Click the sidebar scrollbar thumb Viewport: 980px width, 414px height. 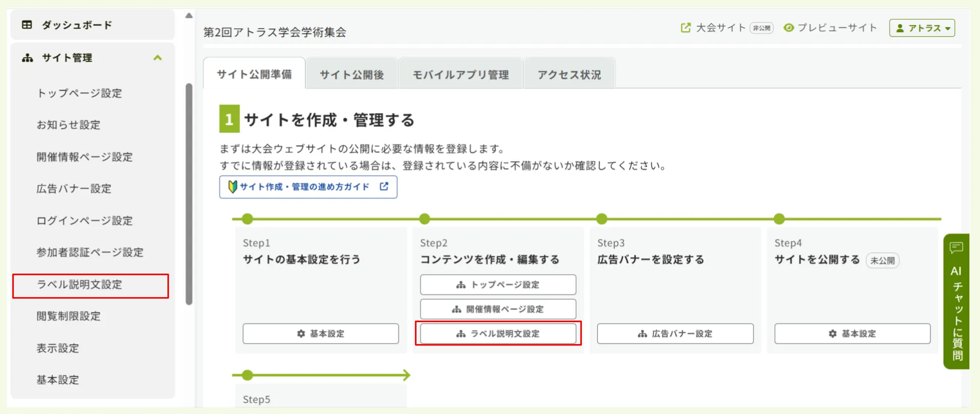[x=189, y=194]
